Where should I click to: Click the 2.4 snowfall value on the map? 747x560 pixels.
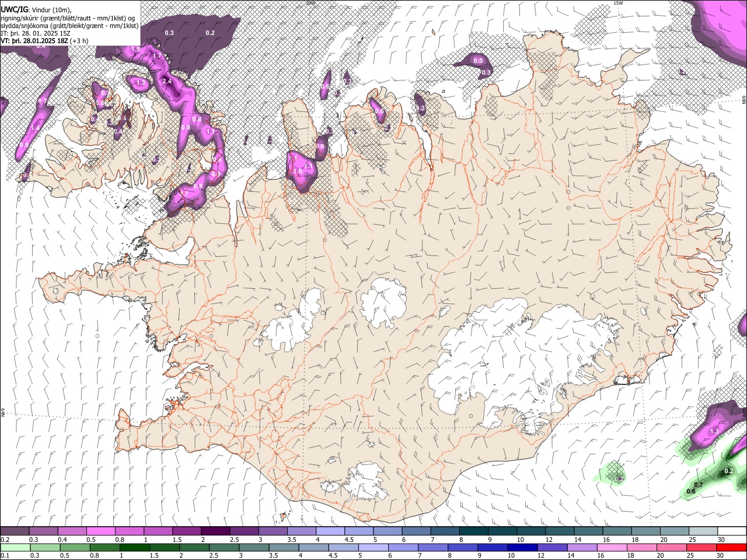click(167, 81)
